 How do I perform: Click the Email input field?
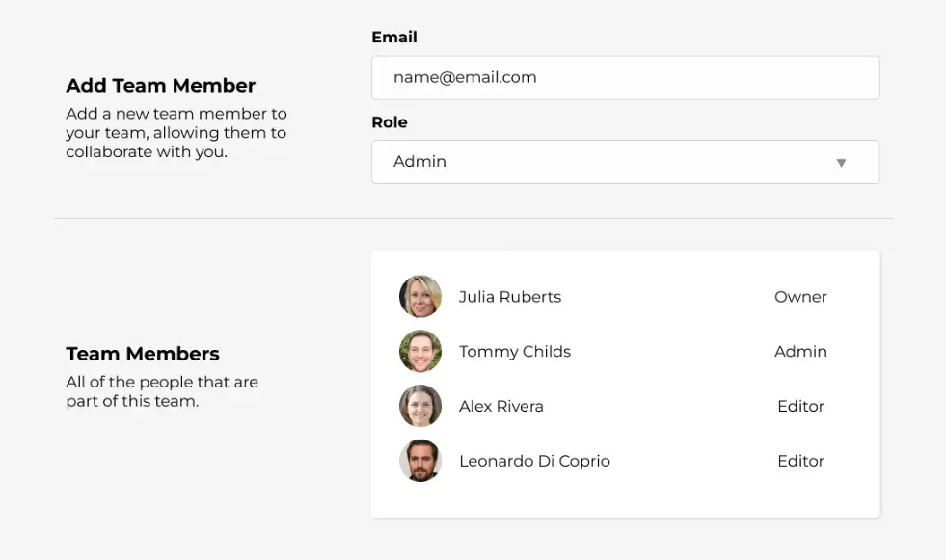coord(626,78)
